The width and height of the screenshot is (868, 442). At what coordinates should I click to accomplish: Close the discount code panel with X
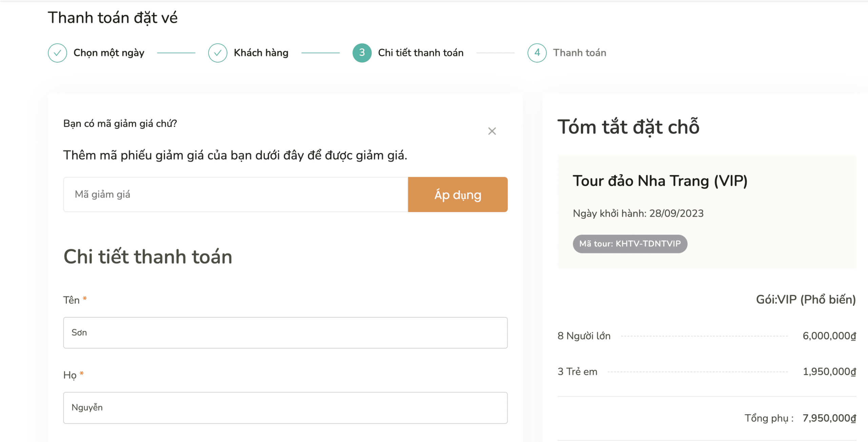(492, 131)
